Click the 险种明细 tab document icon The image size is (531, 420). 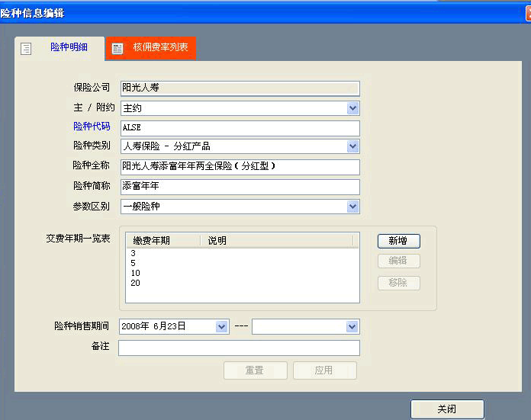(26, 49)
